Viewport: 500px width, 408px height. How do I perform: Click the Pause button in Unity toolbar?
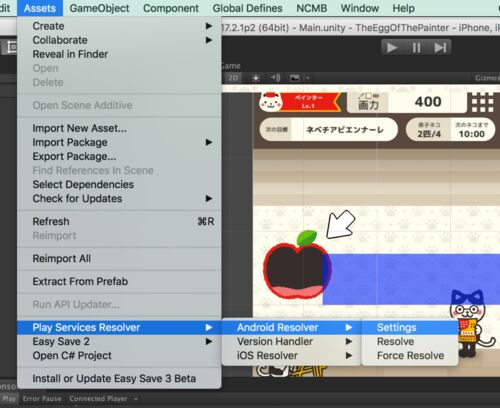(x=416, y=48)
